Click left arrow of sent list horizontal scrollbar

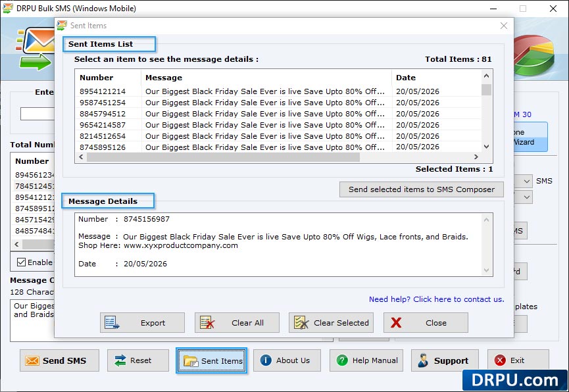click(x=81, y=157)
